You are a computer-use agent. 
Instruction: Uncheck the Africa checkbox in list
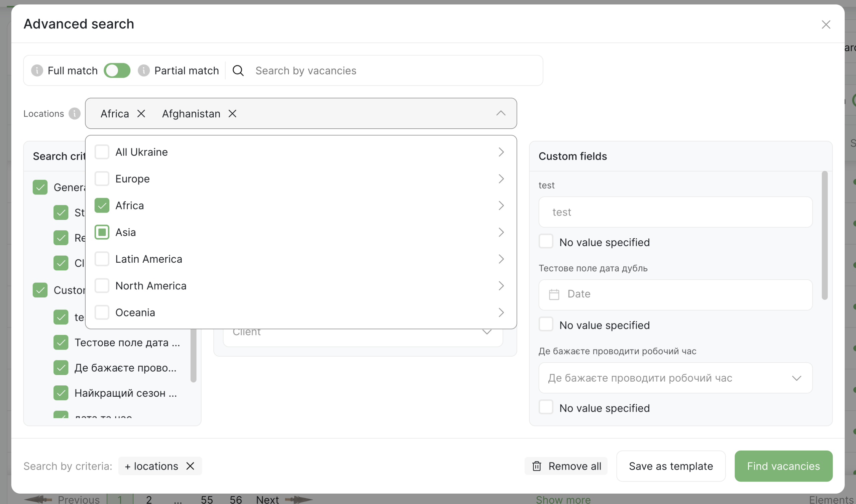pyautogui.click(x=102, y=206)
